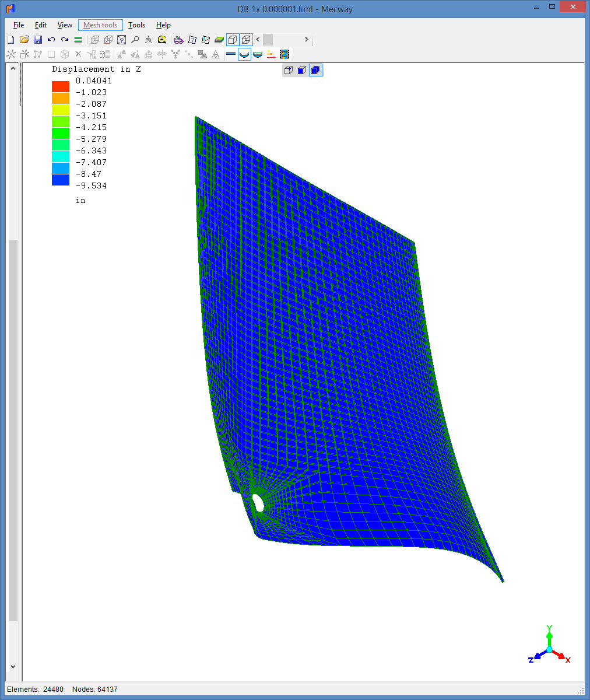Click the dark blue -9.534 legend swatch
This screenshot has width=590, height=700.
click(61, 180)
